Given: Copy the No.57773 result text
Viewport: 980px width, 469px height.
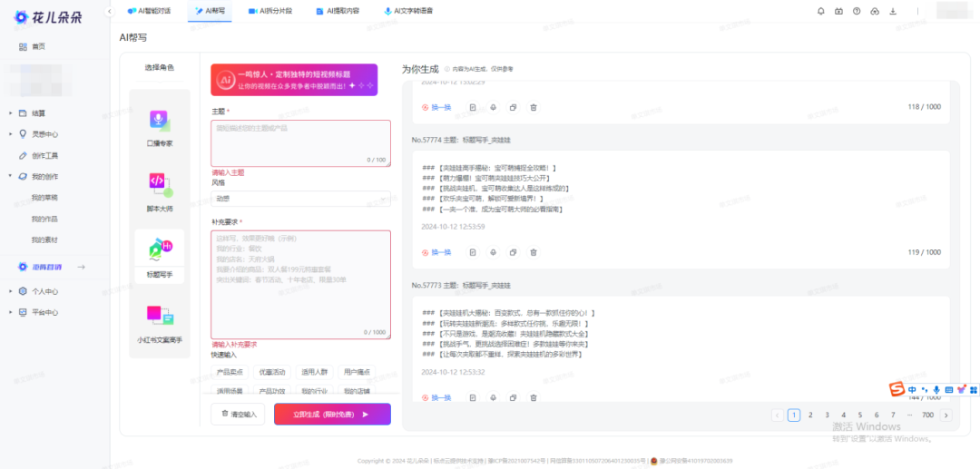Looking at the screenshot, I should tap(513, 397).
